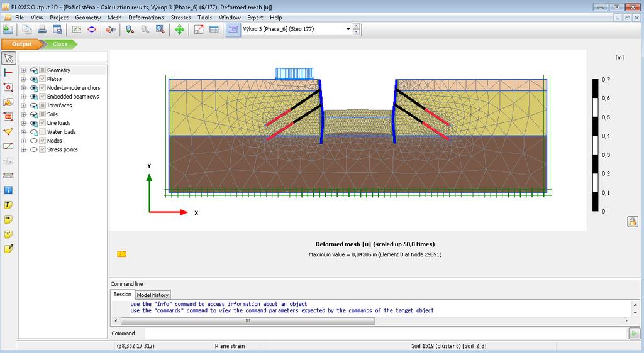Click the green four-arrow pan icon
The image size is (644, 353).
[x=179, y=30]
